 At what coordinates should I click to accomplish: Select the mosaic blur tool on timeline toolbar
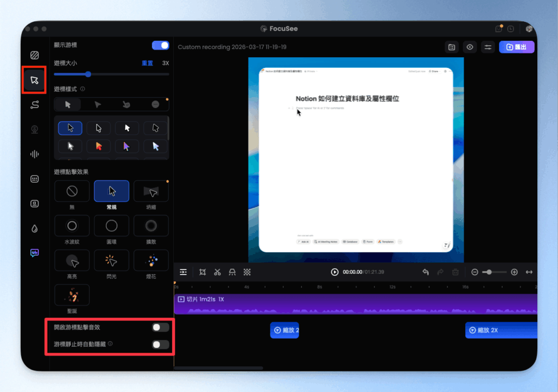pos(247,272)
